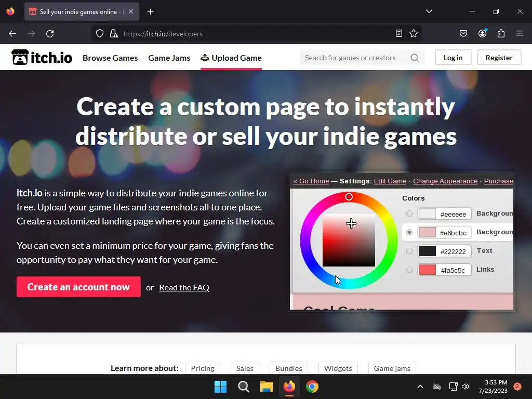Click the Purchase link in settings bar

[x=498, y=181]
